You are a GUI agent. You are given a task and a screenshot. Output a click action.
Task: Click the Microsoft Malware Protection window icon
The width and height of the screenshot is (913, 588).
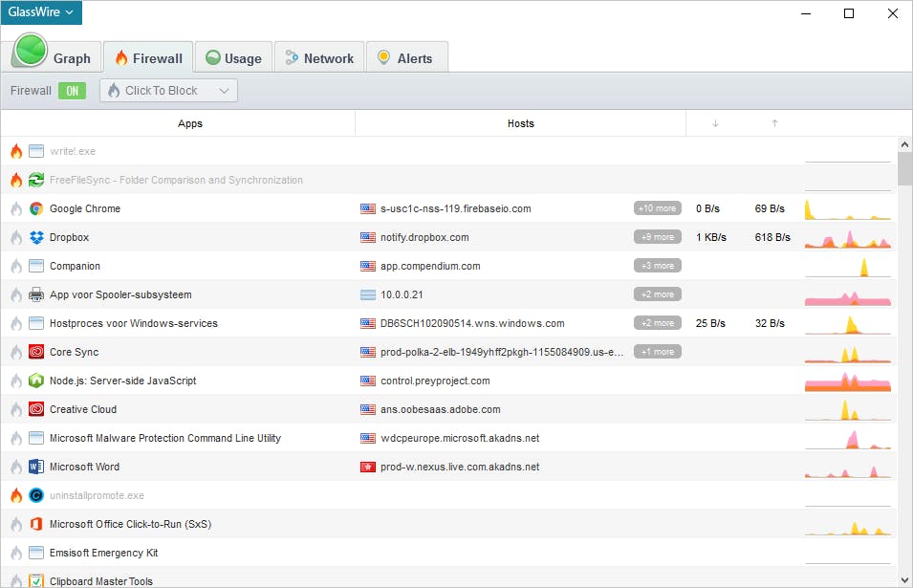36,438
